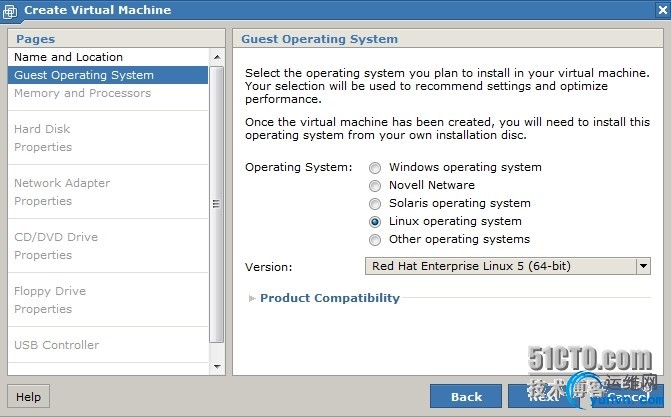This screenshot has height=417, width=671.
Task: Choose Other operating systems option
Action: point(375,239)
